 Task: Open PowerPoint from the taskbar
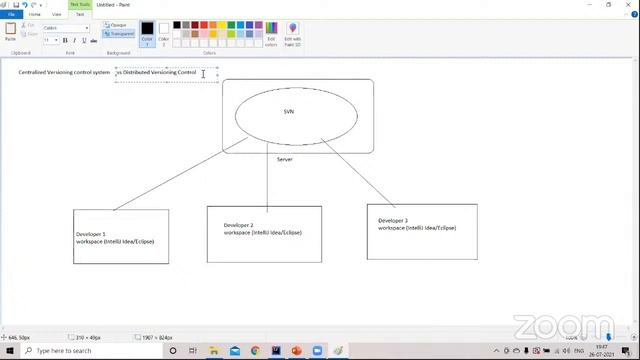coord(297,351)
